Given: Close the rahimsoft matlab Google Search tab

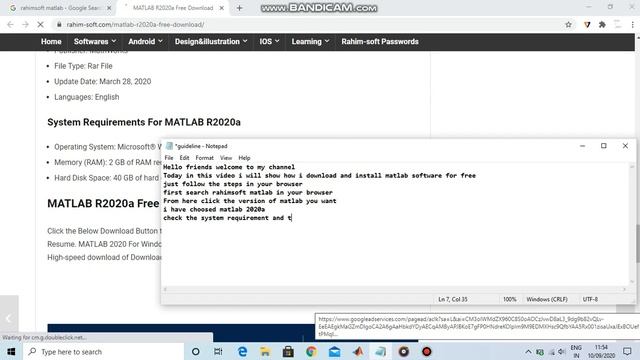Looking at the screenshot, I should tap(109, 8).
